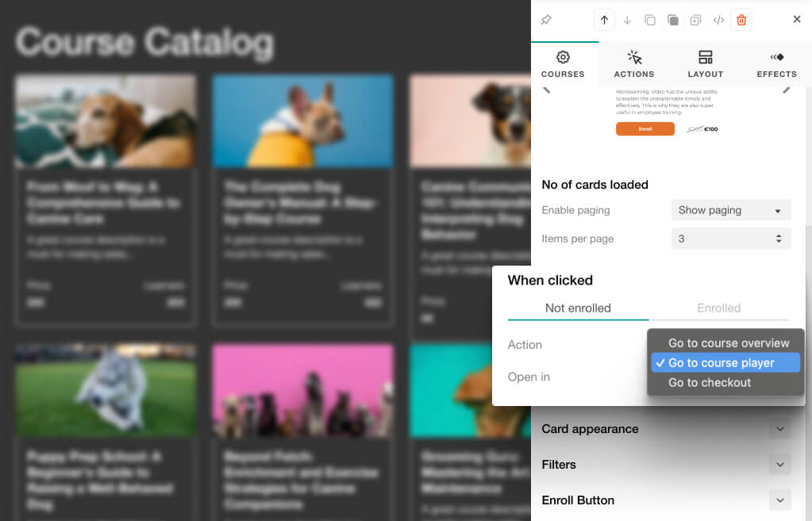Click the next card style arrow in preview

coord(786,90)
